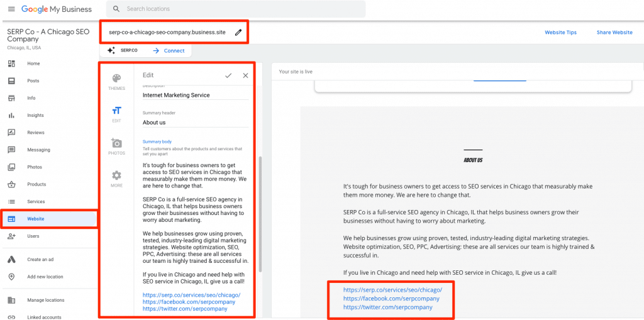This screenshot has height=320, width=644.
Task: Click the Products basket icon
Action: click(11, 184)
